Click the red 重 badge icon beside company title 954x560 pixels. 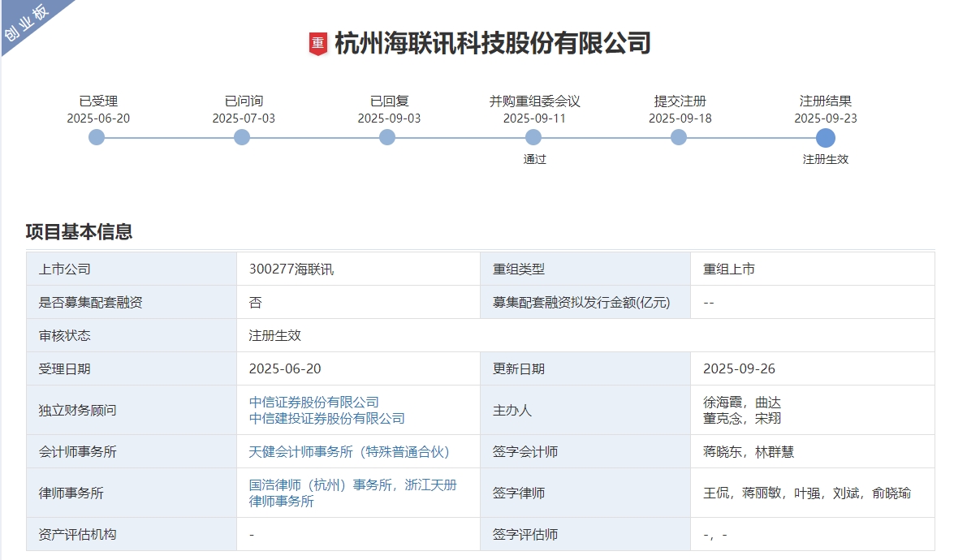tap(317, 44)
